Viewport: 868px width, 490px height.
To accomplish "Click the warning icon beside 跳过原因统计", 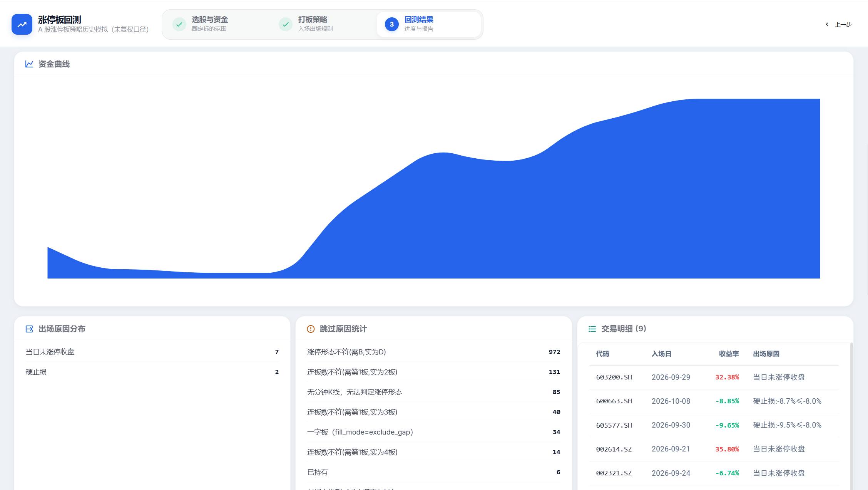I will coord(311,329).
